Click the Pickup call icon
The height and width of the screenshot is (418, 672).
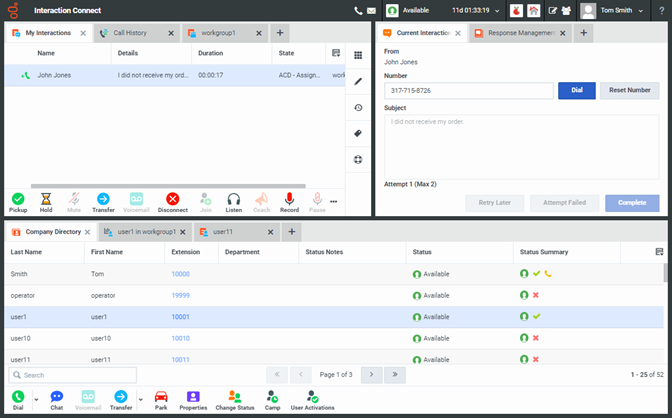click(18, 199)
